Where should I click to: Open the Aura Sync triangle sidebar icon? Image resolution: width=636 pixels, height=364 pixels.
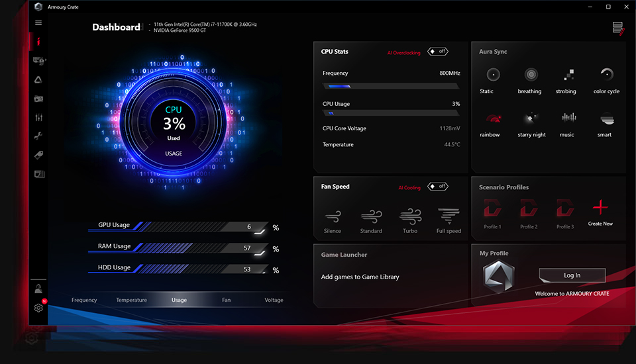pyautogui.click(x=38, y=80)
